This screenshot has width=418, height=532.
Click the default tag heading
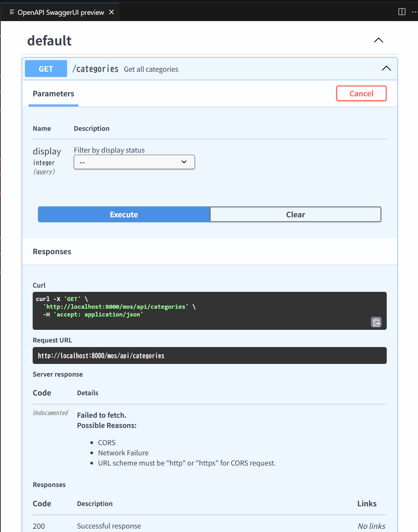(x=50, y=41)
